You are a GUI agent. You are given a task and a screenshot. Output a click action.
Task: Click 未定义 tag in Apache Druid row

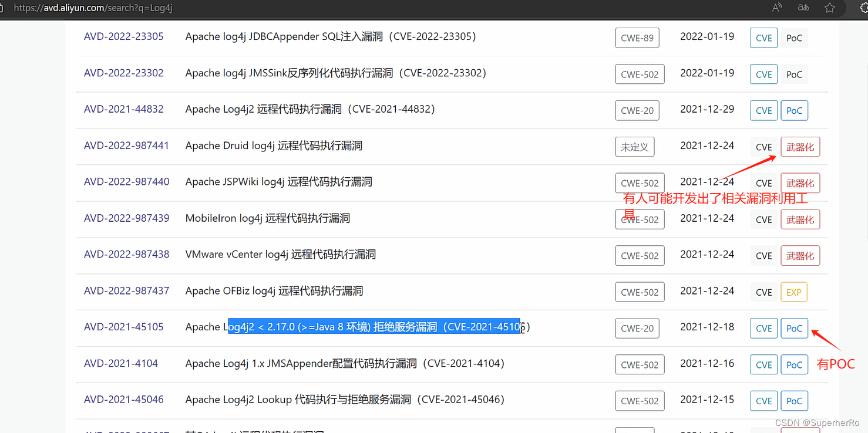coord(635,147)
